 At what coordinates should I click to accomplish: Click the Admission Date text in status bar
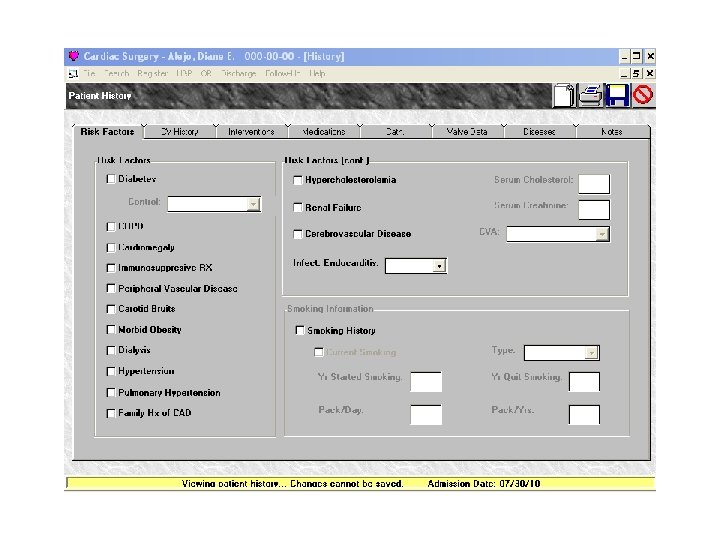pyautogui.click(x=484, y=484)
